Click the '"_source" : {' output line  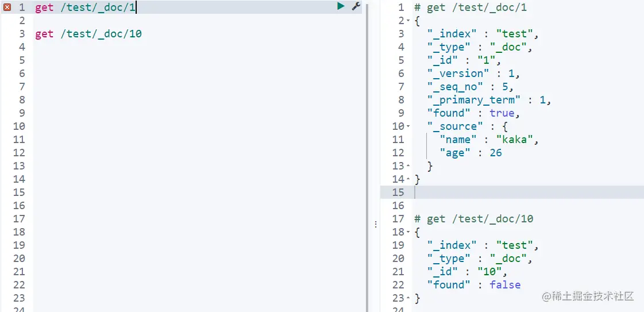(x=468, y=126)
